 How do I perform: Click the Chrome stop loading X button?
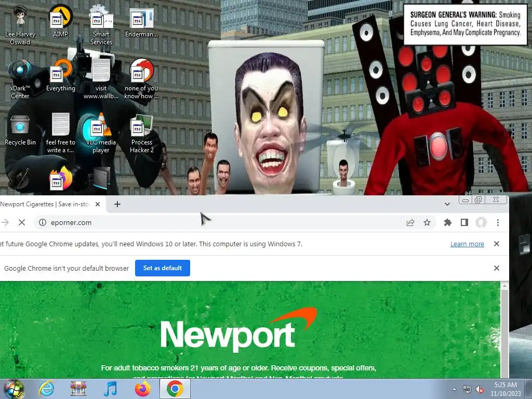pos(22,222)
